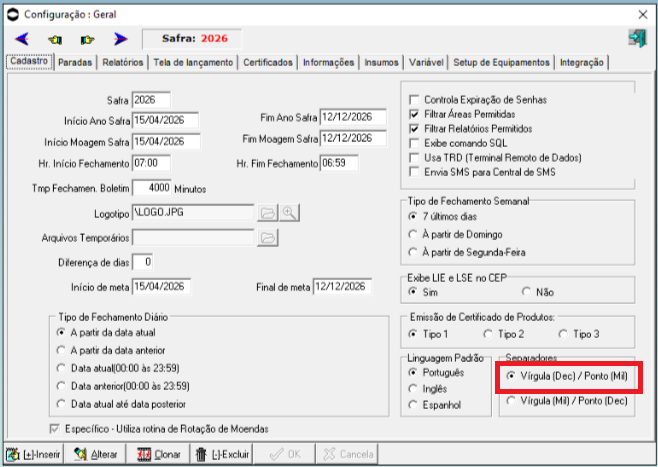This screenshot has width=658, height=467.
Task: Select certificate Tipo 3
Action: (x=563, y=334)
